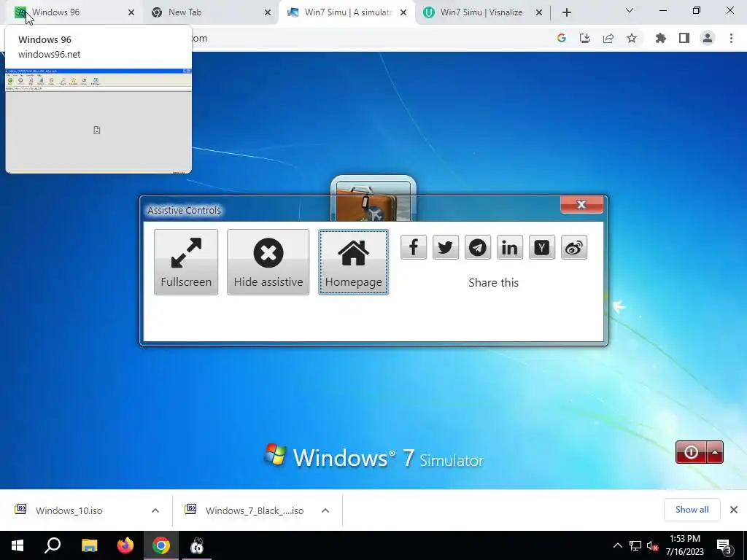Close the Assistive Controls dialog
Viewport: 747px width, 560px height.
point(581,205)
